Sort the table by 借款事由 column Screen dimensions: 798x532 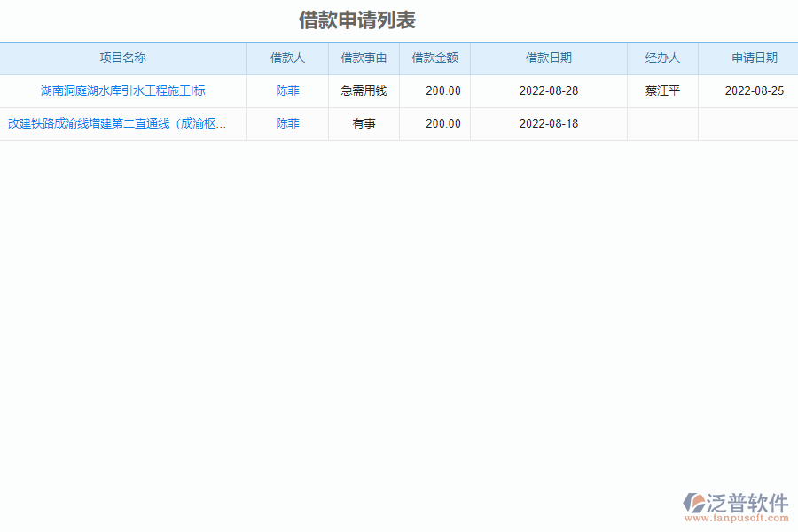[x=364, y=58]
